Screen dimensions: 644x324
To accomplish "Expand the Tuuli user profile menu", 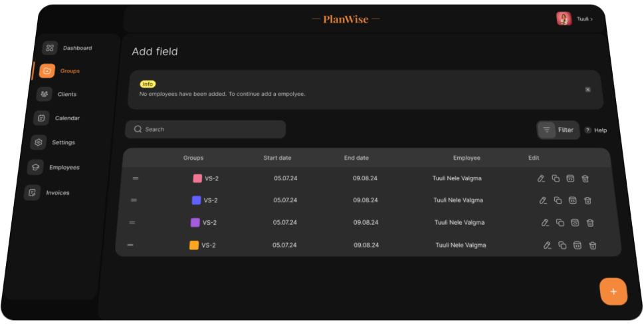I will (x=575, y=19).
